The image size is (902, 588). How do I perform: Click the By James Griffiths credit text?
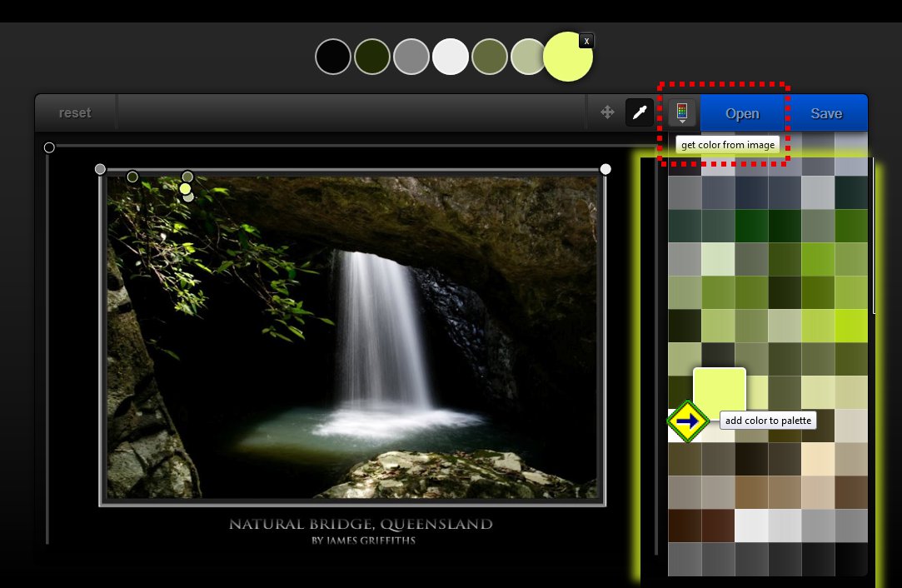pos(363,541)
